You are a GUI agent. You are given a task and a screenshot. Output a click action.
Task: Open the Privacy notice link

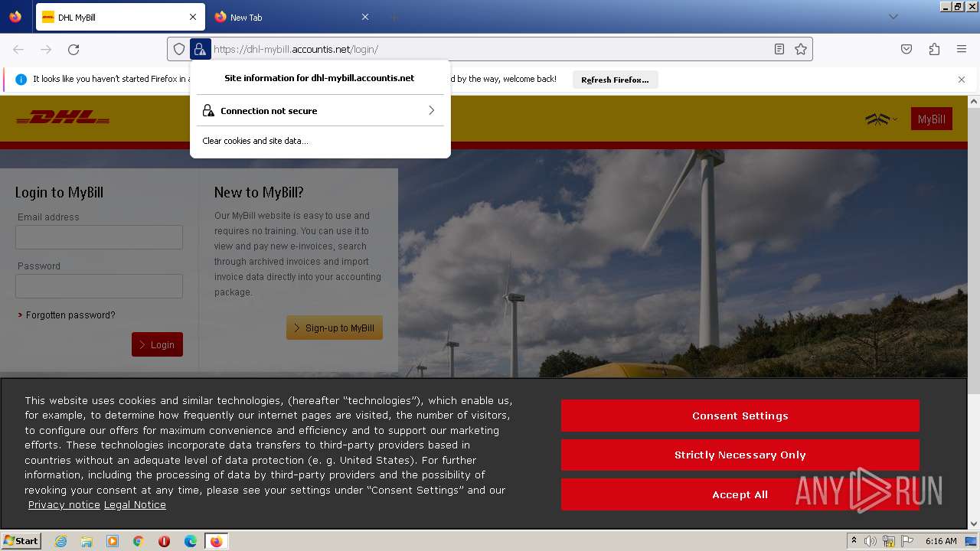coord(64,505)
